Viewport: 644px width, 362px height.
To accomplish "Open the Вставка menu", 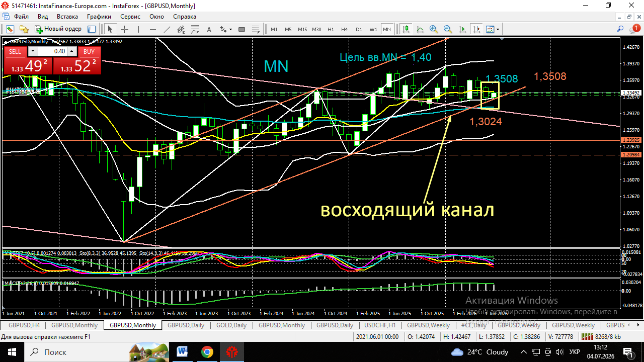I will coord(67,17).
